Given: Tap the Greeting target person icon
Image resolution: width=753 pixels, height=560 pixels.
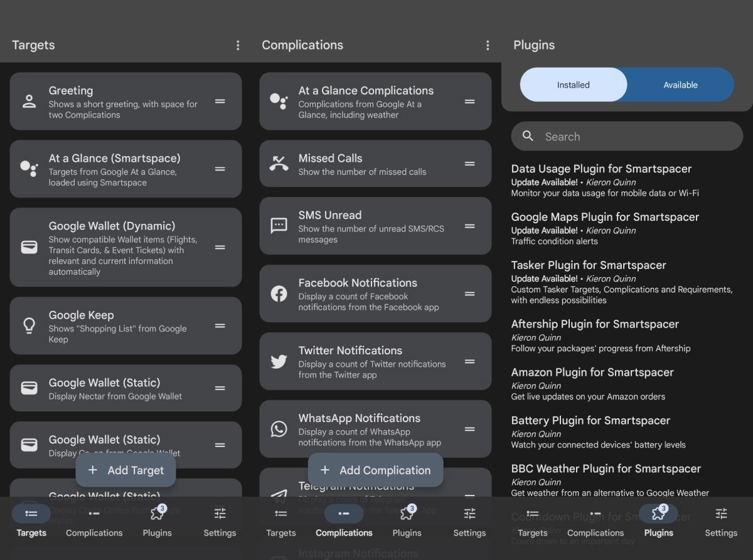Looking at the screenshot, I should pos(29,102).
